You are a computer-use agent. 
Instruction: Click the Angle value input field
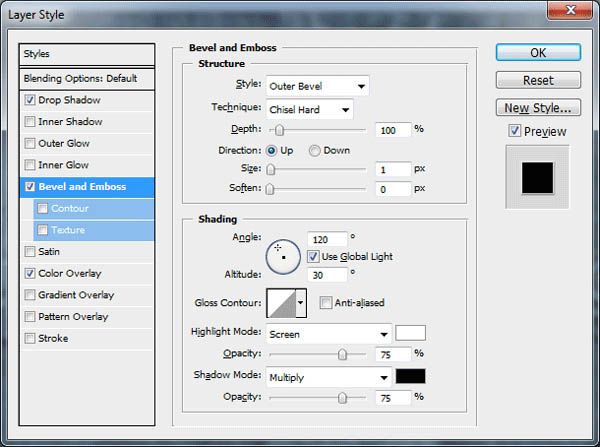327,240
